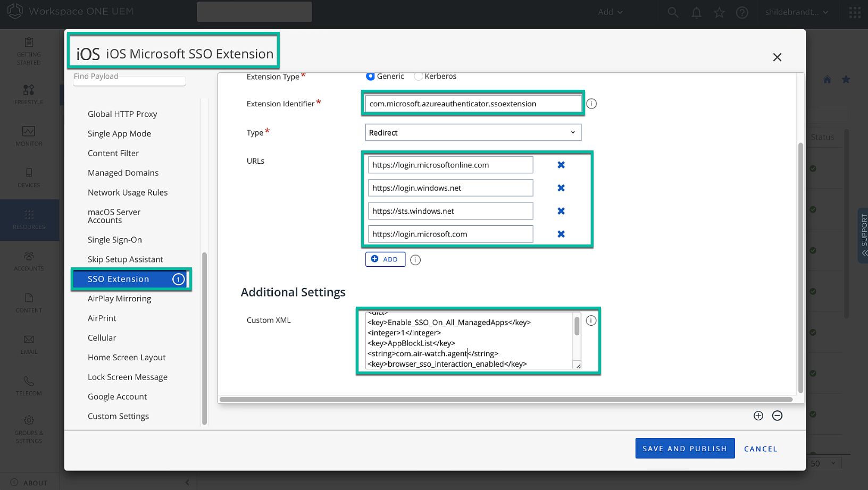The height and width of the screenshot is (490, 868).
Task: Click the minus icon to remove payload
Action: coord(777,416)
